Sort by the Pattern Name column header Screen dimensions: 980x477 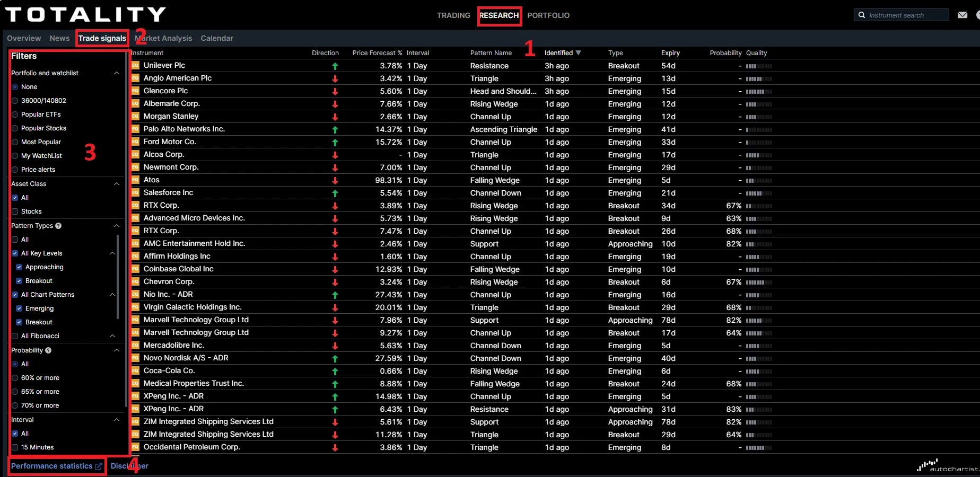point(491,53)
